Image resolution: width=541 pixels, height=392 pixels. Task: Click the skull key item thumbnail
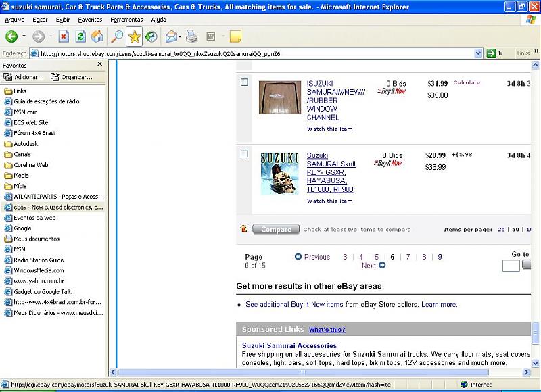pyautogui.click(x=279, y=174)
